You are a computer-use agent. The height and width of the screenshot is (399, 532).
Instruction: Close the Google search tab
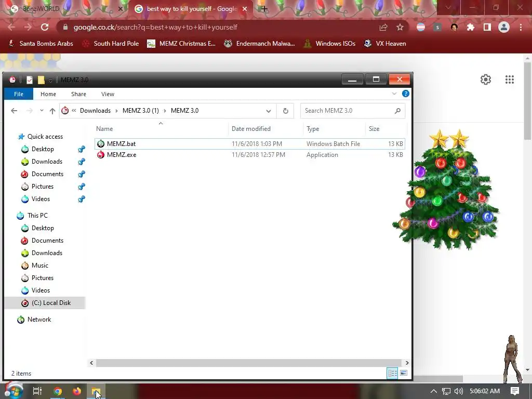click(x=245, y=9)
